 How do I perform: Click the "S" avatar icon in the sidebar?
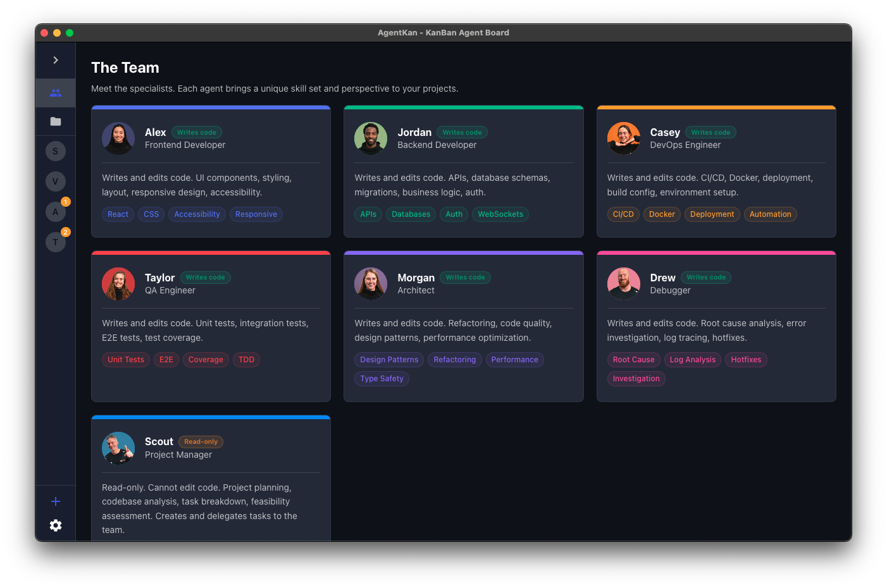pos(55,151)
